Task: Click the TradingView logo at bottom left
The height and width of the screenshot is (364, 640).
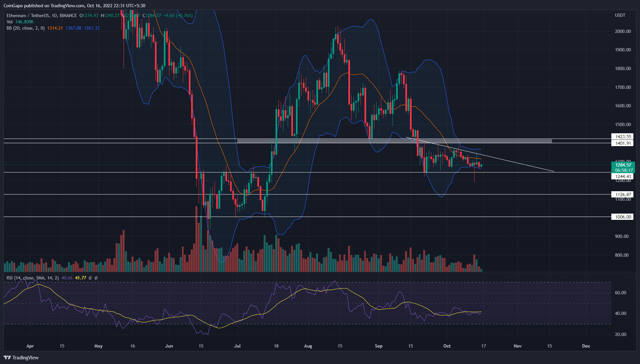Action: point(21,358)
